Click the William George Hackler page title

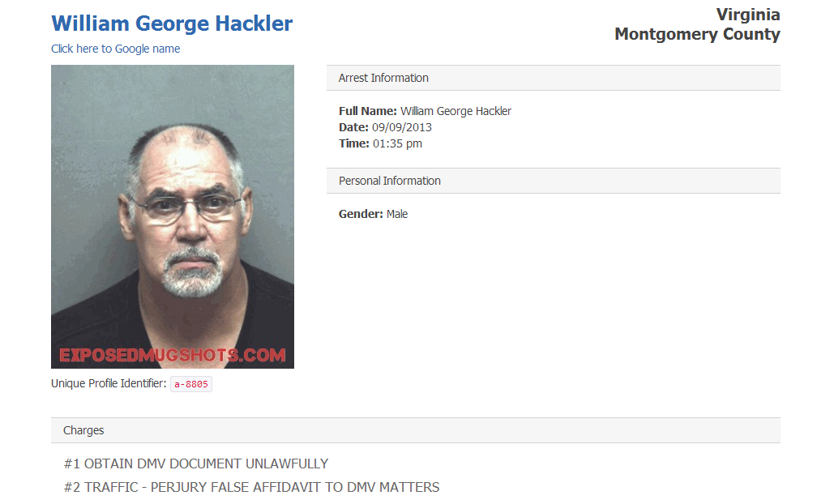click(x=172, y=24)
